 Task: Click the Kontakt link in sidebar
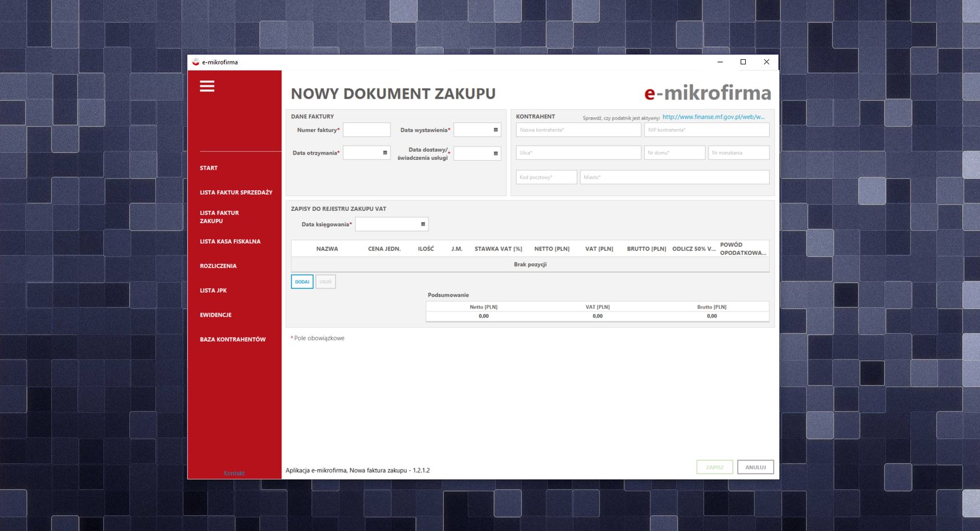[x=234, y=473]
